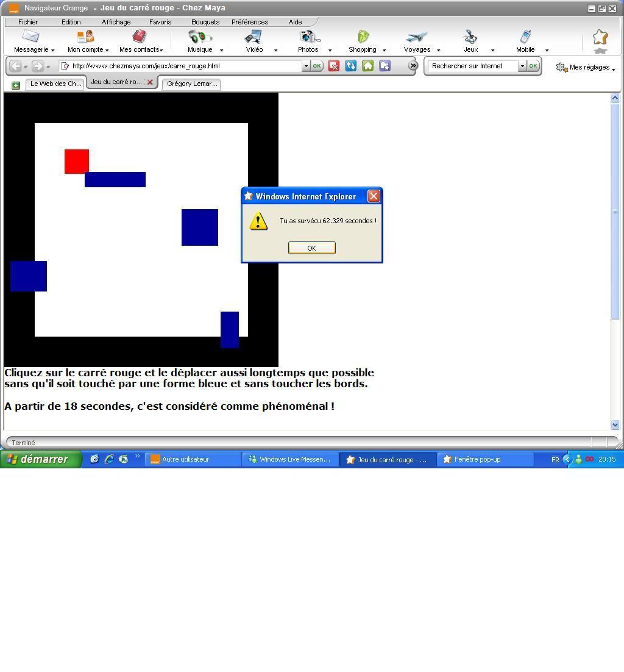The image size is (624, 672).
Task: Switch to the Grégory Lemar... tab
Action: click(191, 84)
